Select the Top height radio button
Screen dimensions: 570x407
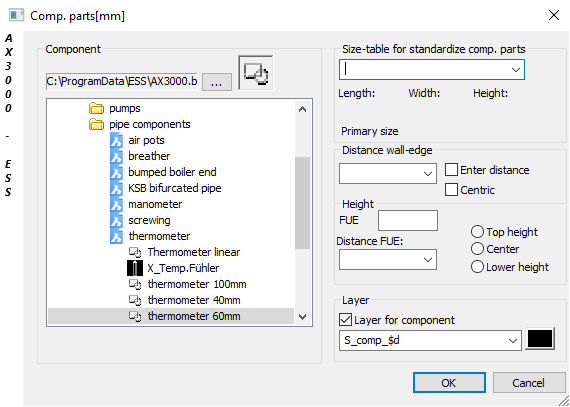click(x=477, y=232)
